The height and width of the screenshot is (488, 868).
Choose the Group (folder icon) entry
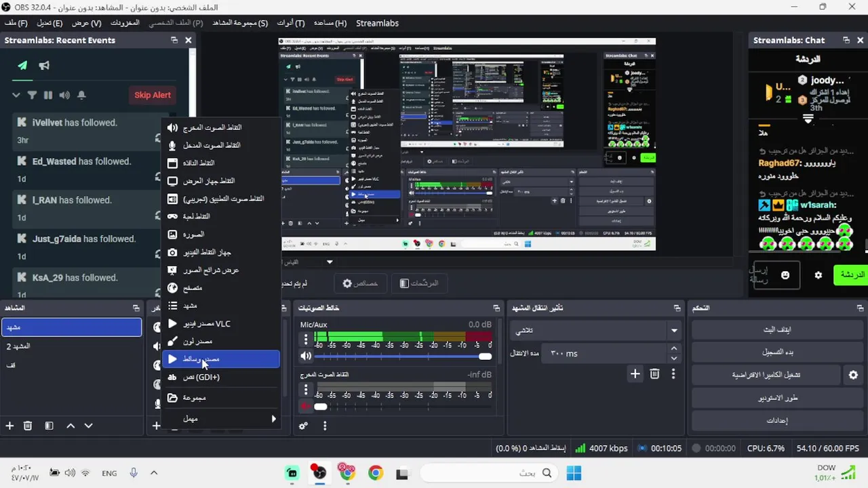[221, 398]
